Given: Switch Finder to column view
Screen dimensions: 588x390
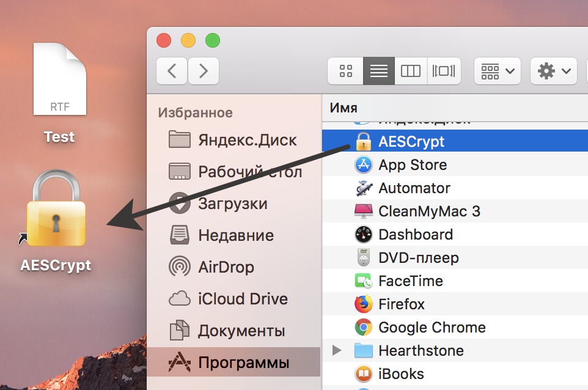Looking at the screenshot, I should (411, 71).
